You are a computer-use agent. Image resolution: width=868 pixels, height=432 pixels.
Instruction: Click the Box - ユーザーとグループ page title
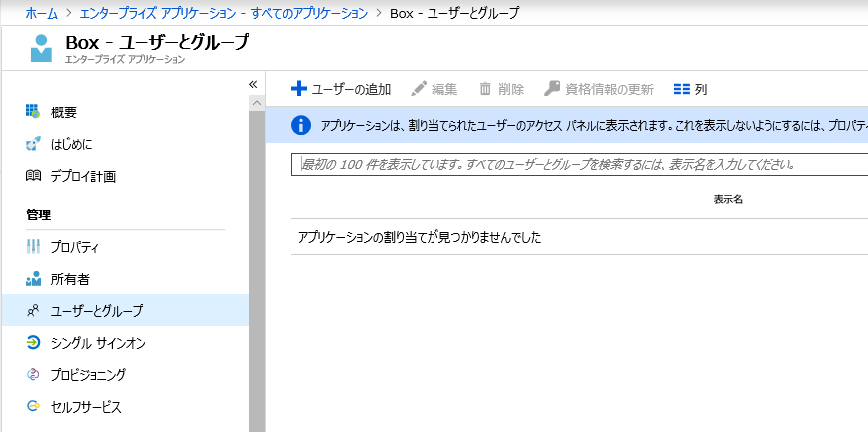[157, 43]
